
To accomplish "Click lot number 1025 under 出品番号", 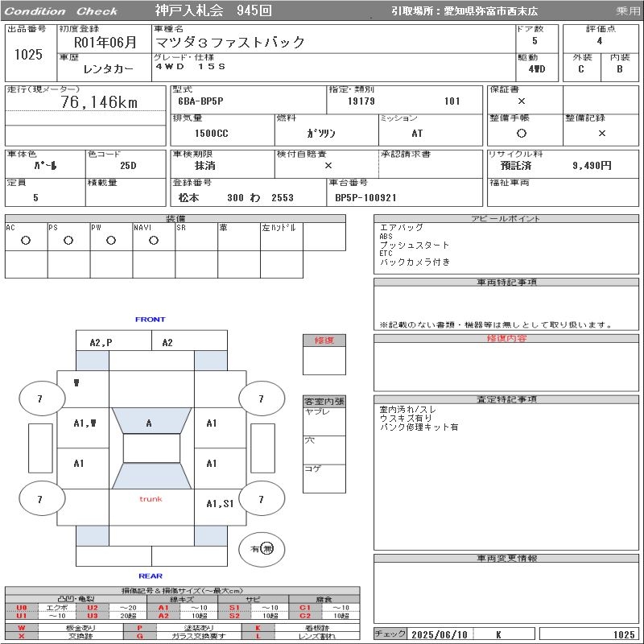I will click(x=28, y=54).
